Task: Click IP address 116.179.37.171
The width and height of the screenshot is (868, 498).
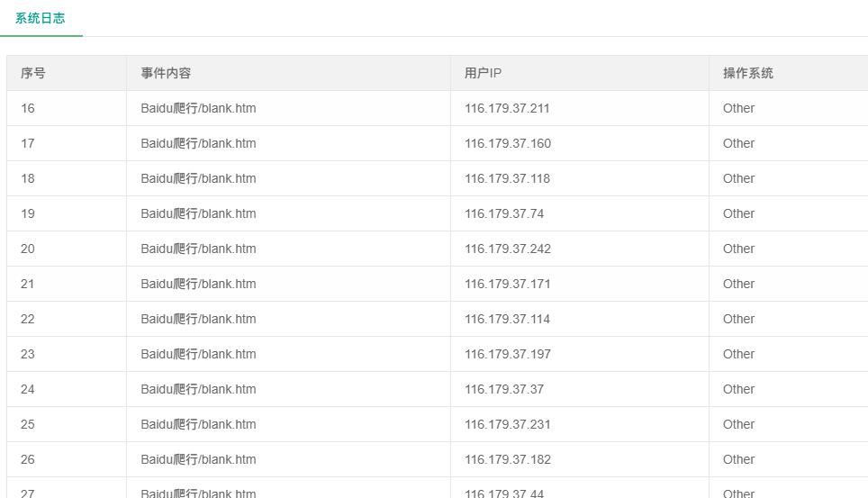Action: [x=508, y=285]
